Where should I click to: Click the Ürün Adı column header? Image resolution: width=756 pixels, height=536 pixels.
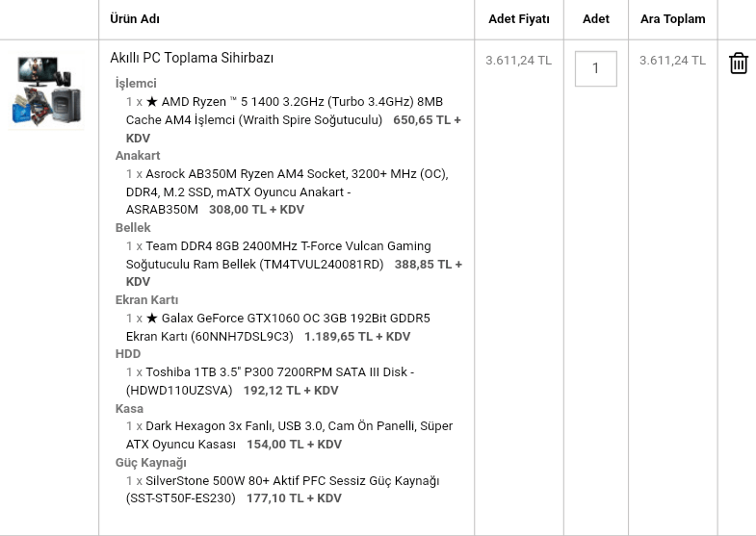click(135, 19)
